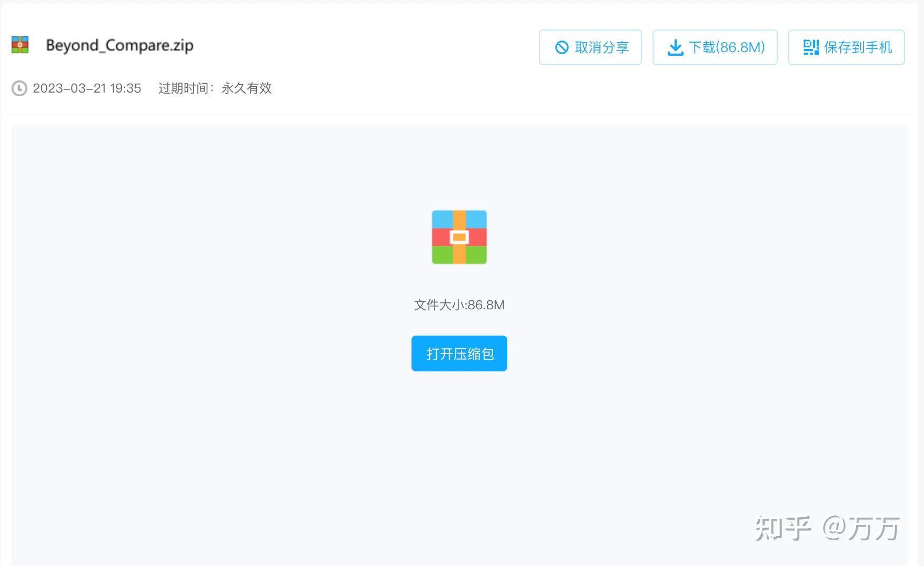Open the archive with 打开压缩包

459,353
